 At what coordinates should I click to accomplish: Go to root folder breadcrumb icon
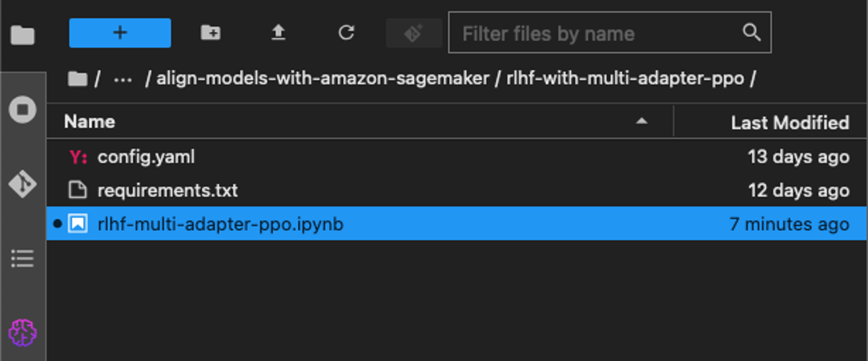(x=77, y=79)
